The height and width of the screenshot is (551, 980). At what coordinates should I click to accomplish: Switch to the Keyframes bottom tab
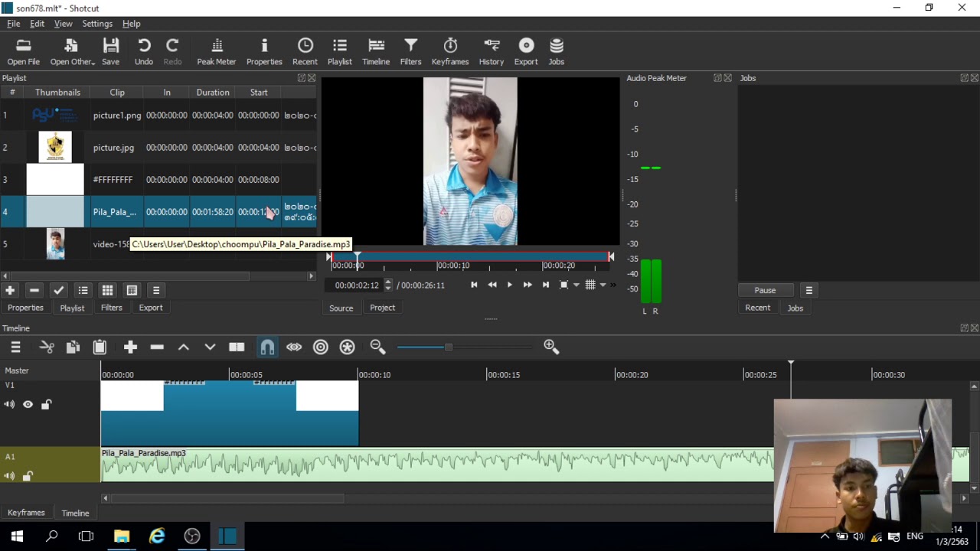(x=26, y=513)
